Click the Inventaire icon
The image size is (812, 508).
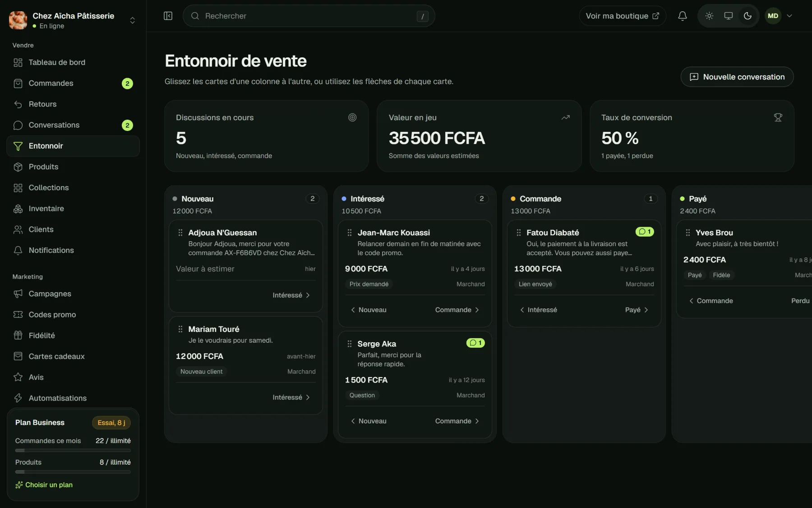[18, 209]
